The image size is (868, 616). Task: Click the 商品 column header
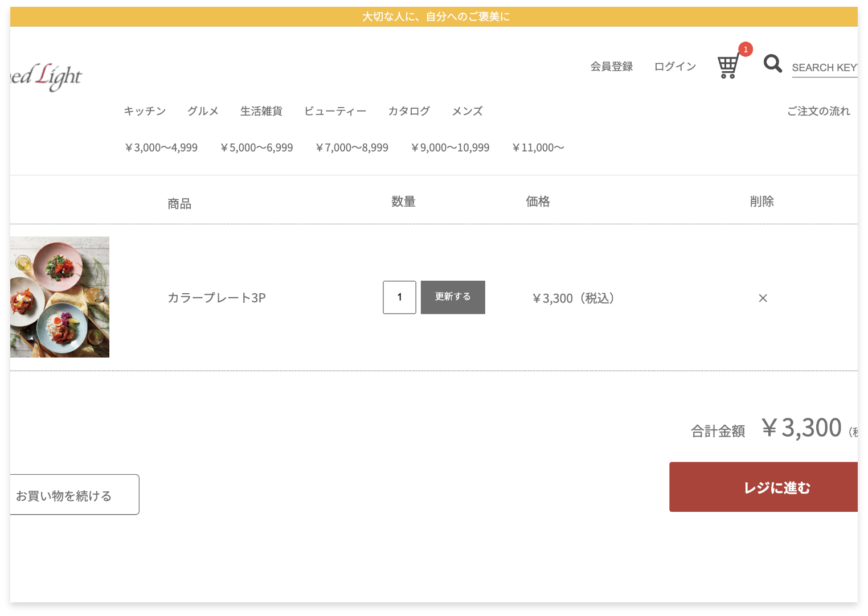tap(179, 204)
